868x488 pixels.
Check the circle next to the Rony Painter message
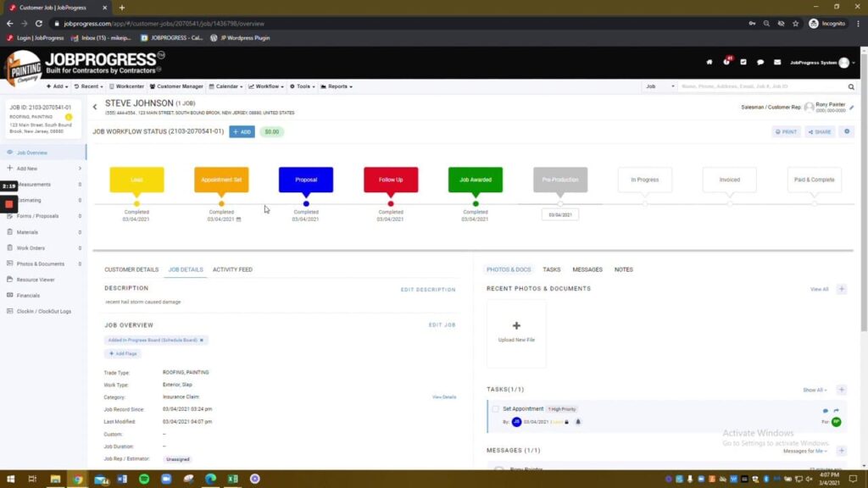(x=498, y=470)
